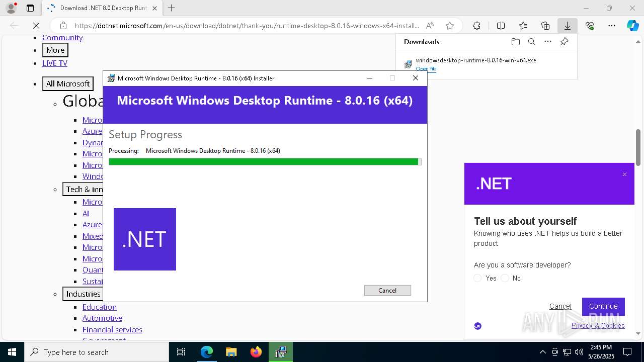Viewport: 644px width, 362px height.
Task: Stop loading the page
Action: (36, 26)
